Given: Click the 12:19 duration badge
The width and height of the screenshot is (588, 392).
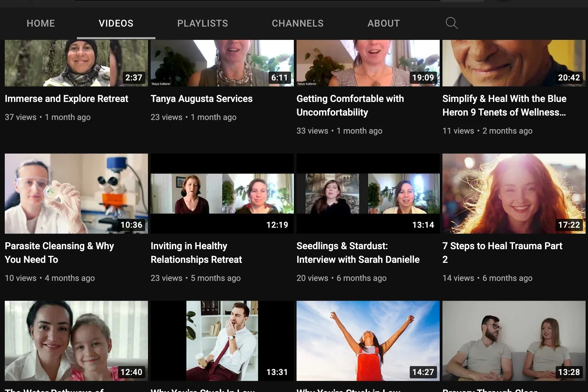Looking at the screenshot, I should [277, 225].
